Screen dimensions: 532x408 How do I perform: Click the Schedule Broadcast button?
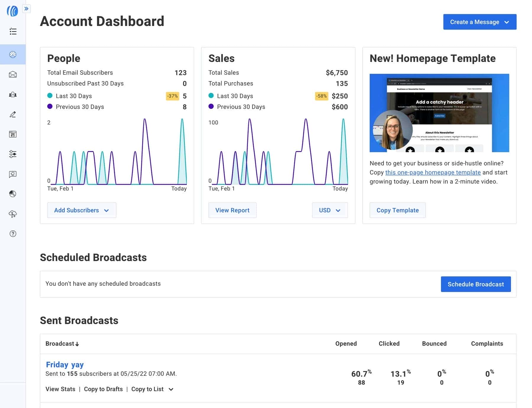point(476,284)
